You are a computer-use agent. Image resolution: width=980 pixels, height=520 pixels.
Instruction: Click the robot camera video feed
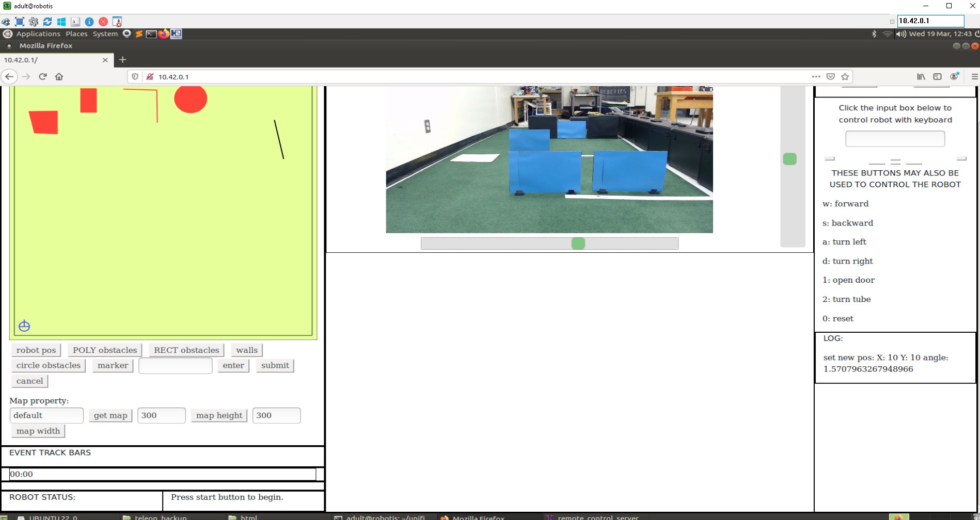click(549, 159)
